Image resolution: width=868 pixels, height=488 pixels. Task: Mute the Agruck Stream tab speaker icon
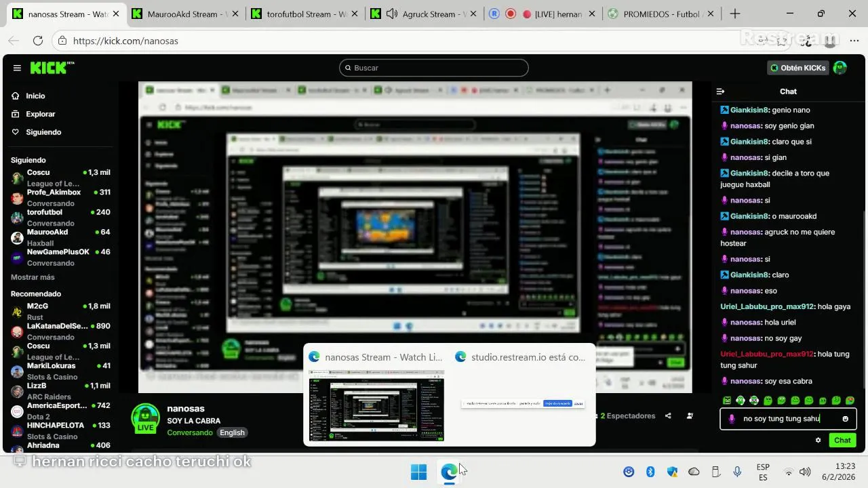click(392, 14)
